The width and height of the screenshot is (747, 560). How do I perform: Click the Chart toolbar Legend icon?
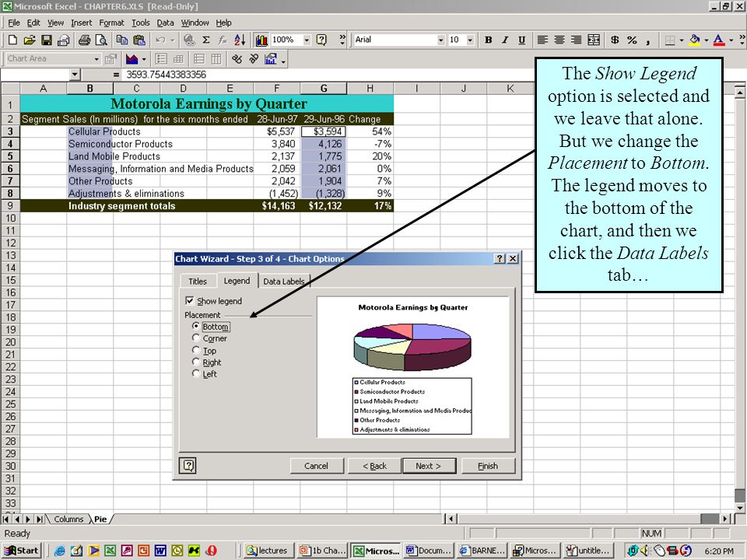coord(161,59)
